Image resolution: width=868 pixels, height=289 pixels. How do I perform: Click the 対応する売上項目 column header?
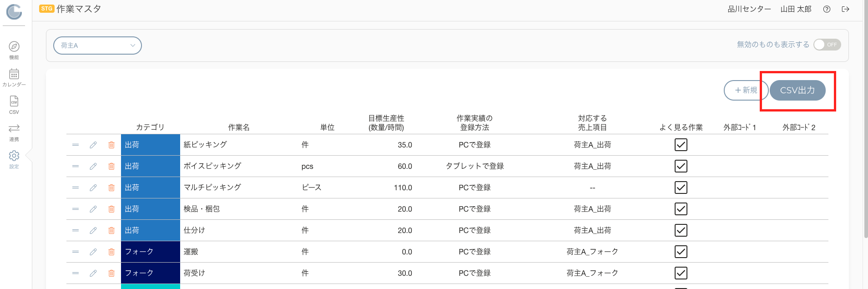(592, 123)
